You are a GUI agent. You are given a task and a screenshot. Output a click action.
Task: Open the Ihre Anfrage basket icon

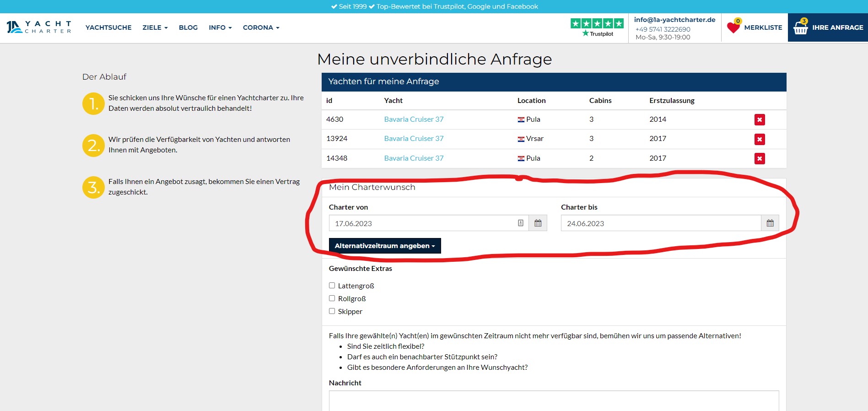(x=801, y=28)
